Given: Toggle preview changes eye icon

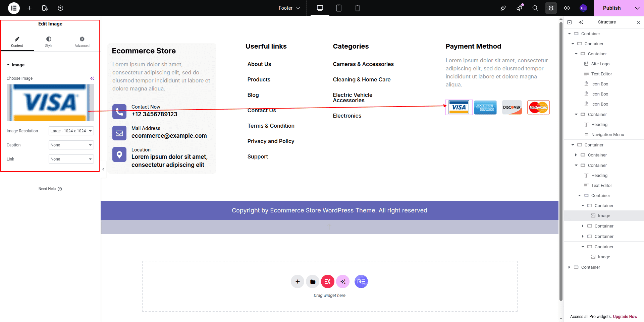Looking at the screenshot, I should pos(567,8).
